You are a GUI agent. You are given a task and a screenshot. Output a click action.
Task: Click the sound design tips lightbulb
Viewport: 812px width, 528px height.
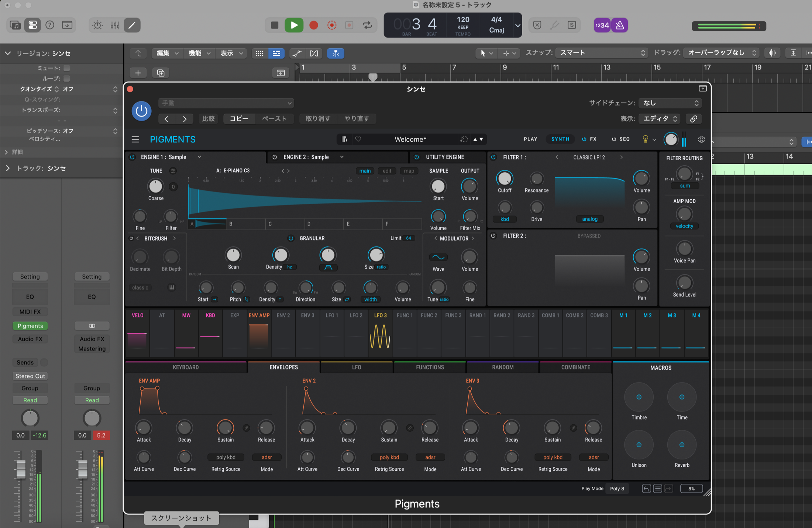[x=645, y=139]
